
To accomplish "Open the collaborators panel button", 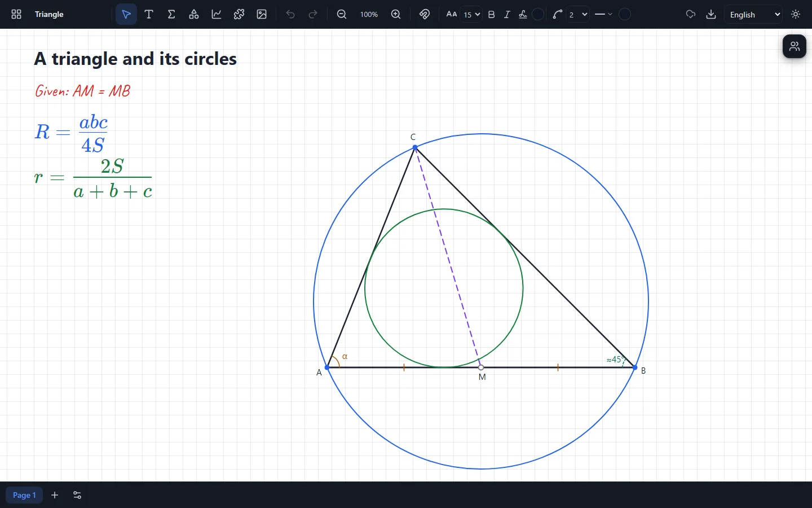I will (x=795, y=46).
